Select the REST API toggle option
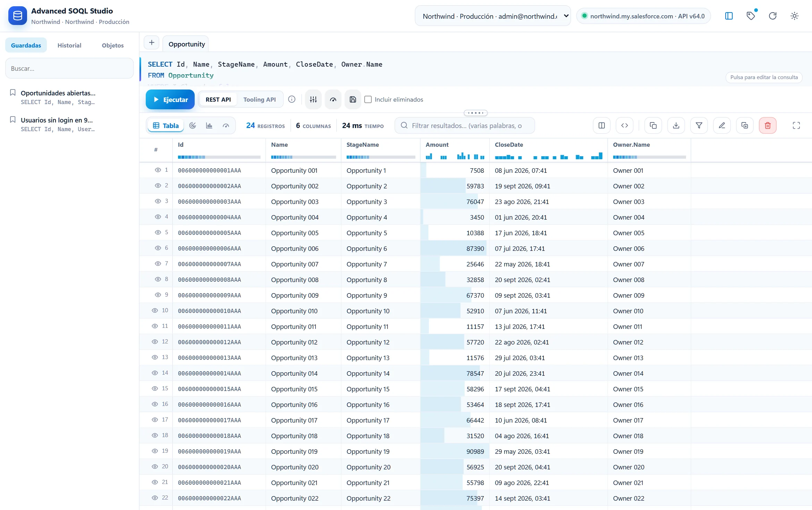This screenshot has height=510, width=812. 218,100
